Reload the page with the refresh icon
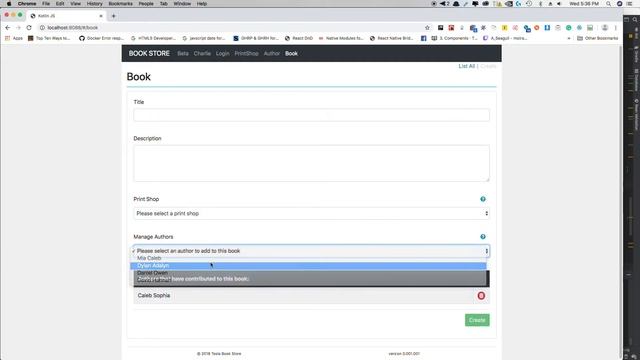This screenshot has width=640, height=360. click(x=29, y=28)
